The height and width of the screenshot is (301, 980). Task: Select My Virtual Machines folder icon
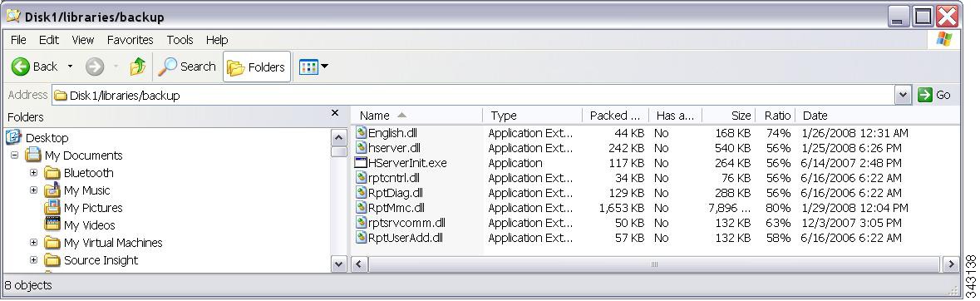point(52,243)
